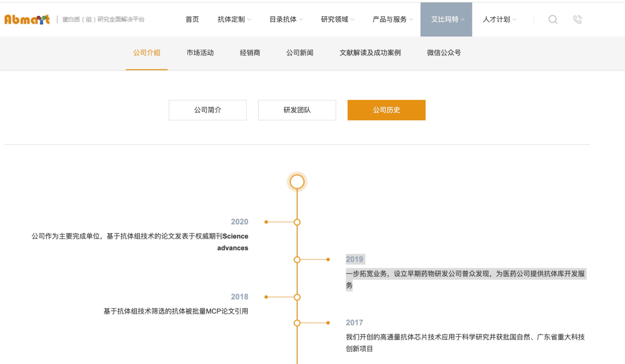Click the 高通量抗体芯片技术 description text
This screenshot has width=625, height=364.
466,343
